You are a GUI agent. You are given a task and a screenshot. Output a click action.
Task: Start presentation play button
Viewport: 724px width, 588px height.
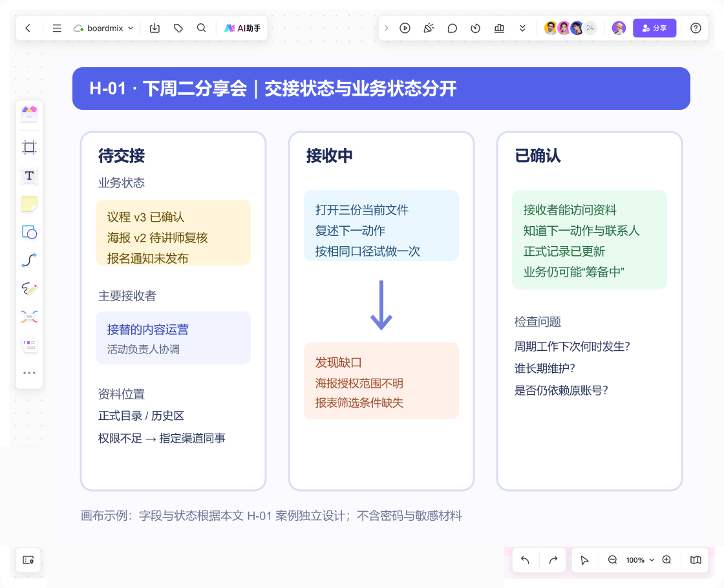(405, 28)
